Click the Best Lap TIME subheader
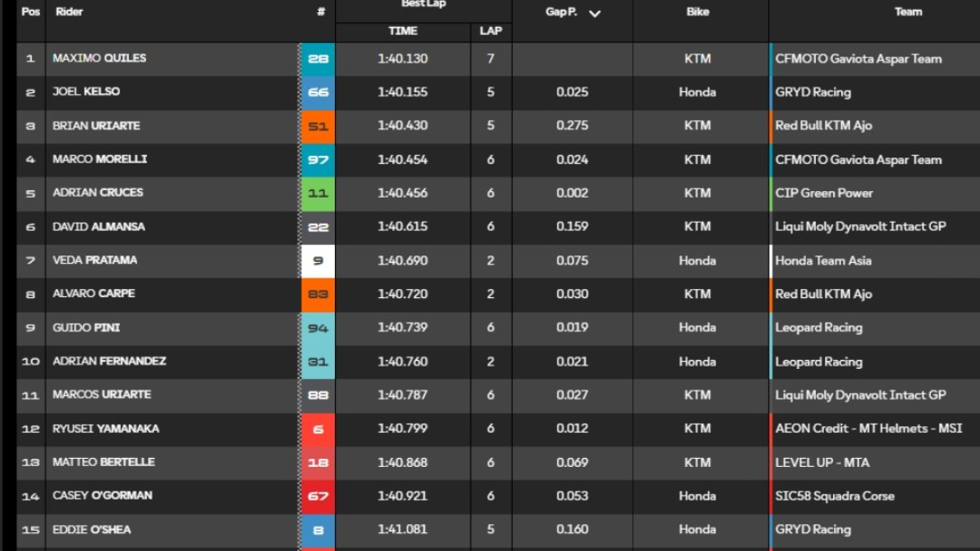The width and height of the screenshot is (980, 551). [x=403, y=31]
